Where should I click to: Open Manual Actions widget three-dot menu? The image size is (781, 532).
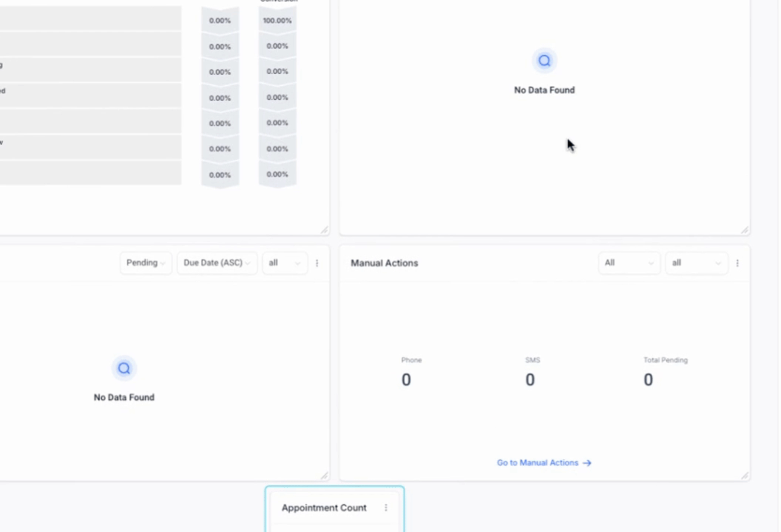(x=737, y=263)
